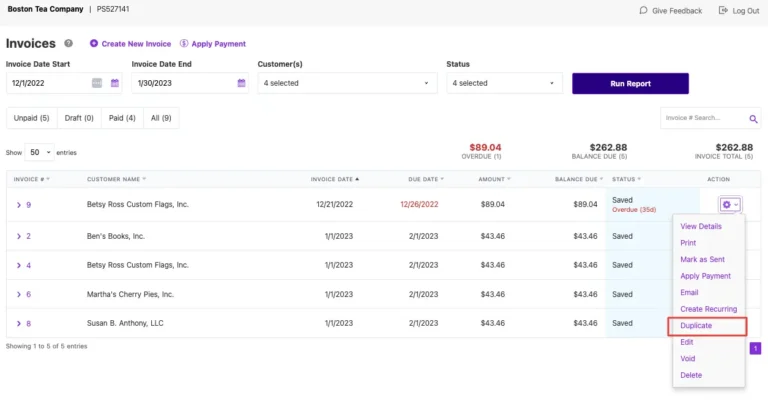768x409 pixels.
Task: Sort by Status column header
Action: [626, 179]
